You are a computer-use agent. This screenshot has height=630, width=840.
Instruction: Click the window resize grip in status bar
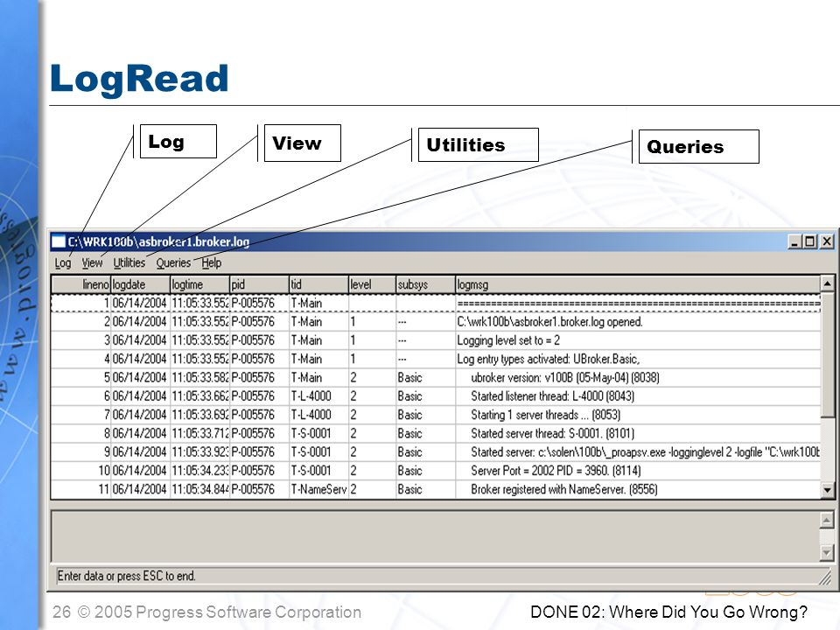825,577
